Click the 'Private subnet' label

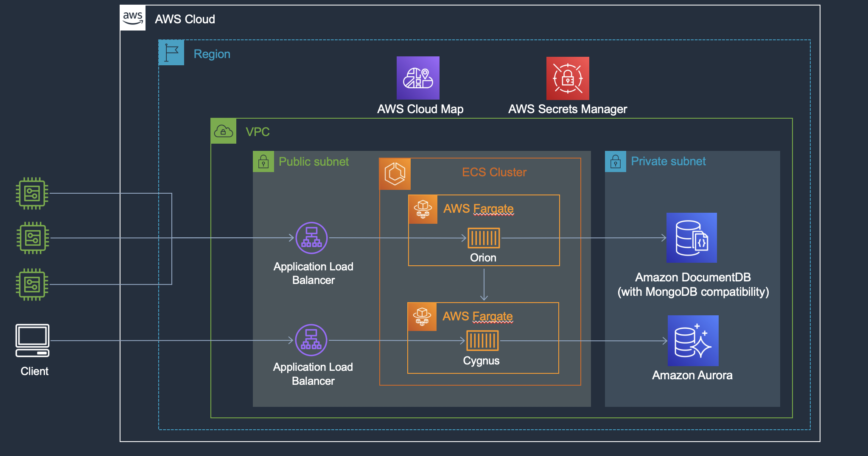669,161
